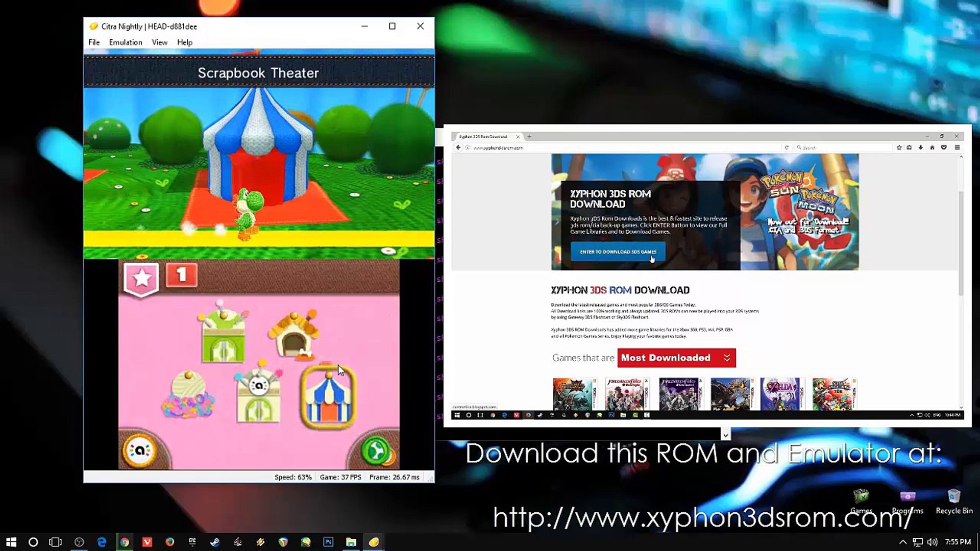Open the amiibo hut icon
980x551 pixels.
[x=258, y=393]
